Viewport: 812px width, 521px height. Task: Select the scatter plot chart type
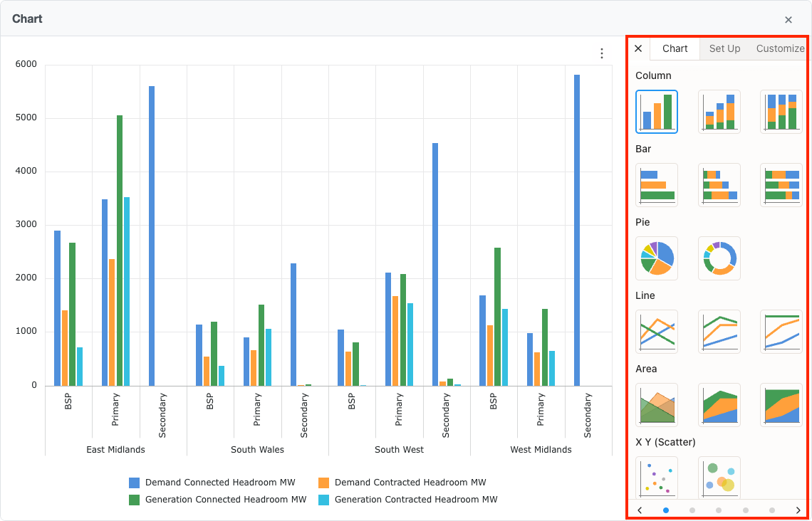(x=656, y=478)
